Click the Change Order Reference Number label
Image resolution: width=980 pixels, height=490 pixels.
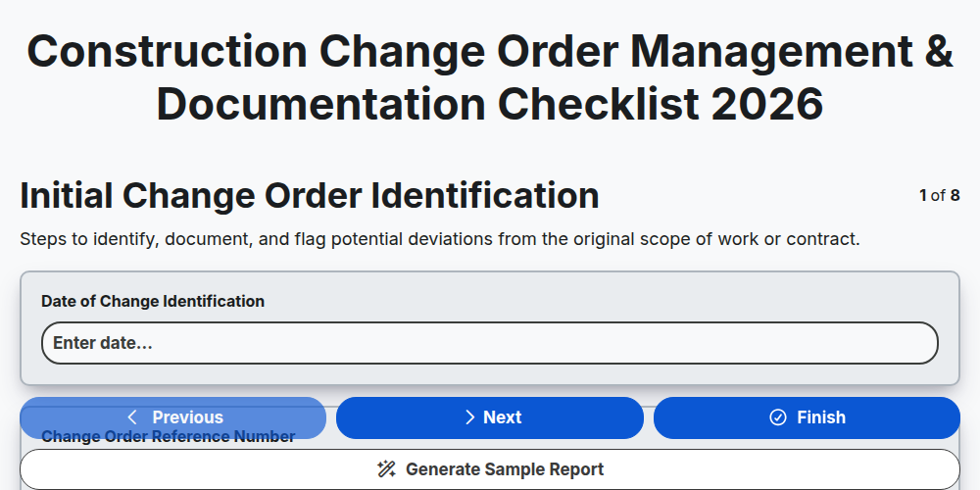point(169,436)
